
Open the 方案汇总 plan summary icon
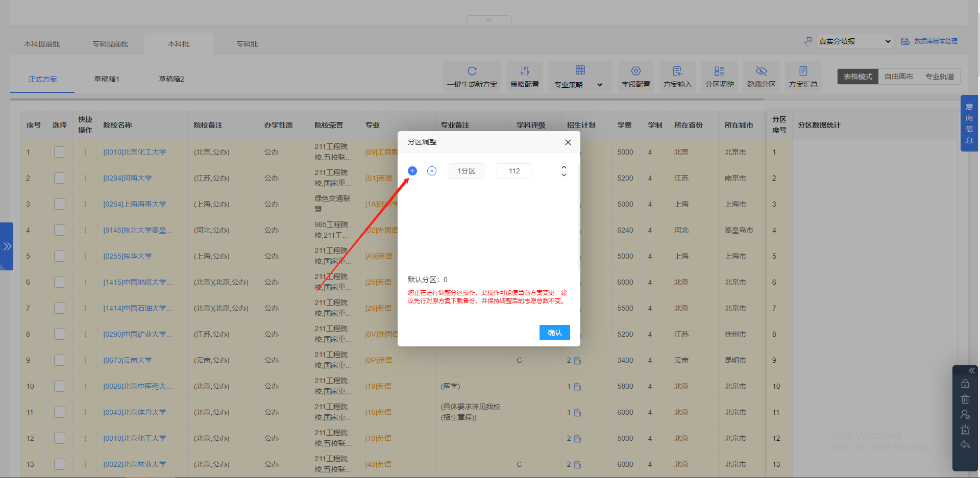802,71
